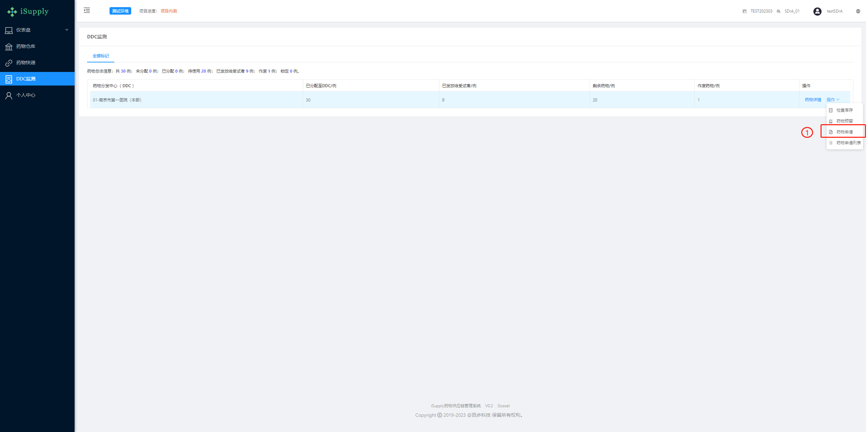
Task: Click the 药物快递 link sidebar icon
Action: [9, 63]
